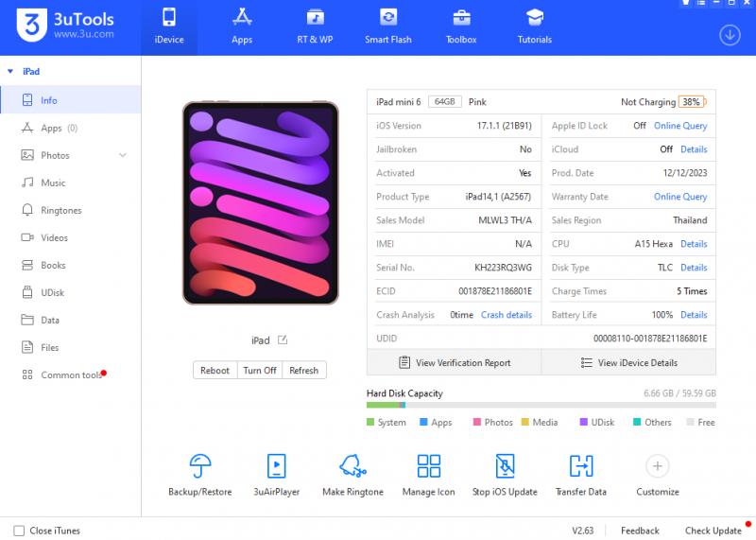Edit the iPad device name icon

(283, 340)
